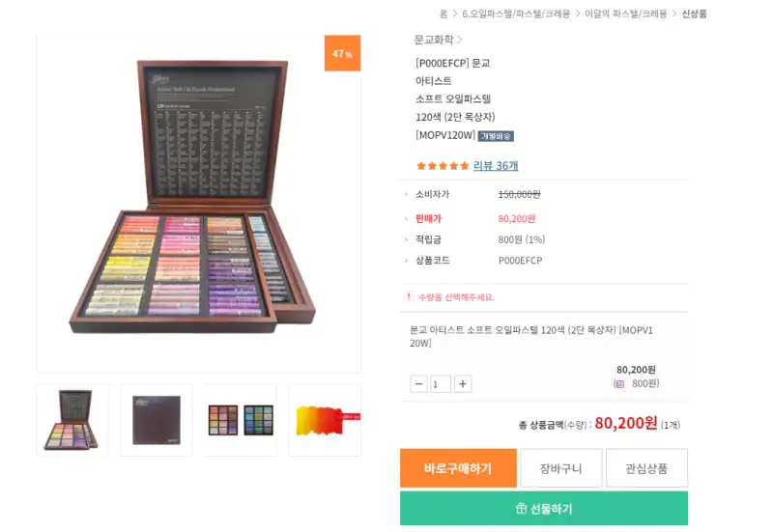The width and height of the screenshot is (773, 532).
Task: Click the gift box icon on 선물하기
Action: [521, 509]
